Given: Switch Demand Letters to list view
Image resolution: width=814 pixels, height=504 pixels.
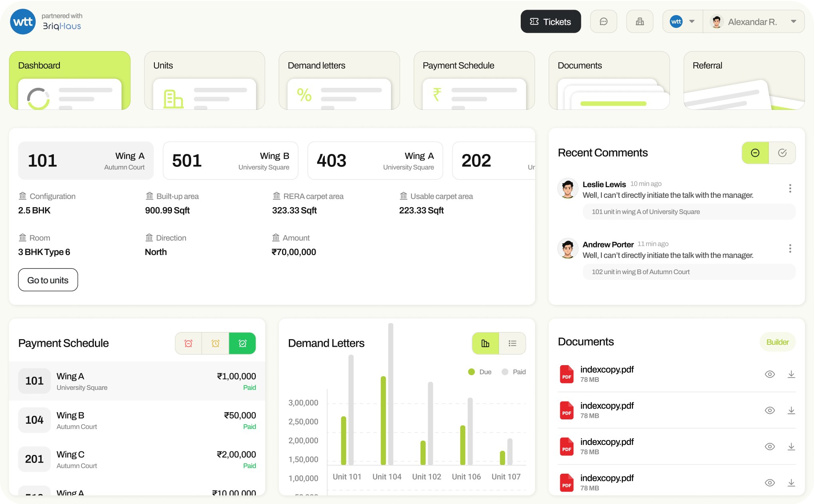Looking at the screenshot, I should tap(512, 343).
